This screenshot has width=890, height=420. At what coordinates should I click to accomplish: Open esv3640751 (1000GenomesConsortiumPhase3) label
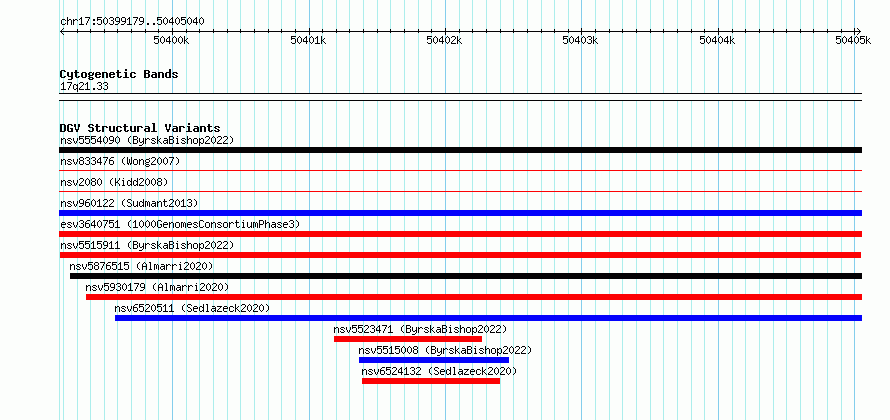coord(180,224)
